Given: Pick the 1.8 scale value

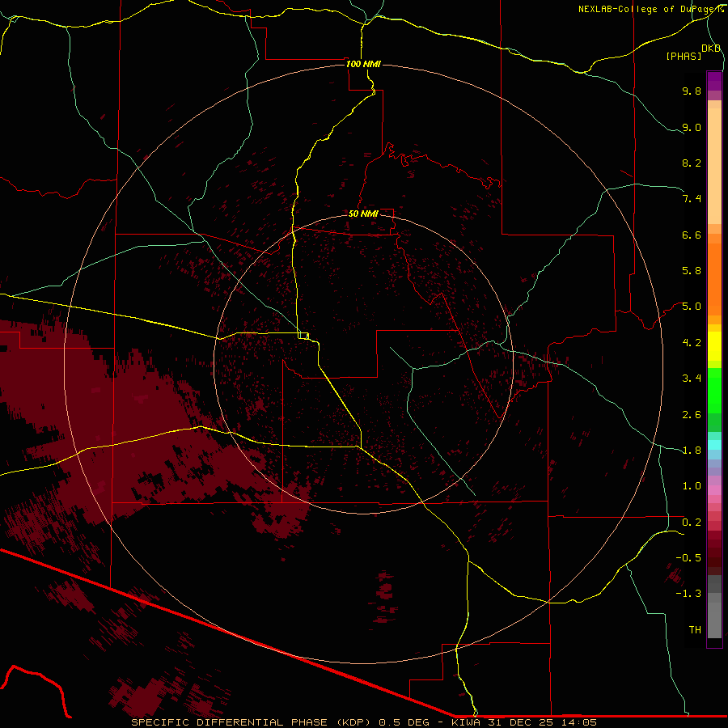Looking at the screenshot, I should (692, 451).
